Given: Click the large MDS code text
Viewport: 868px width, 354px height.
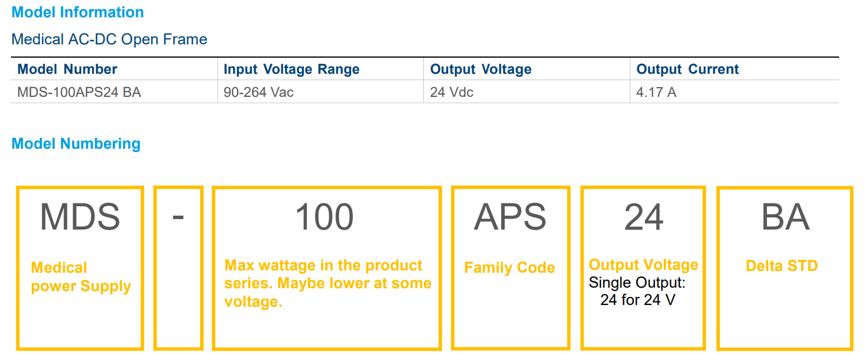Looking at the screenshot, I should tap(80, 217).
